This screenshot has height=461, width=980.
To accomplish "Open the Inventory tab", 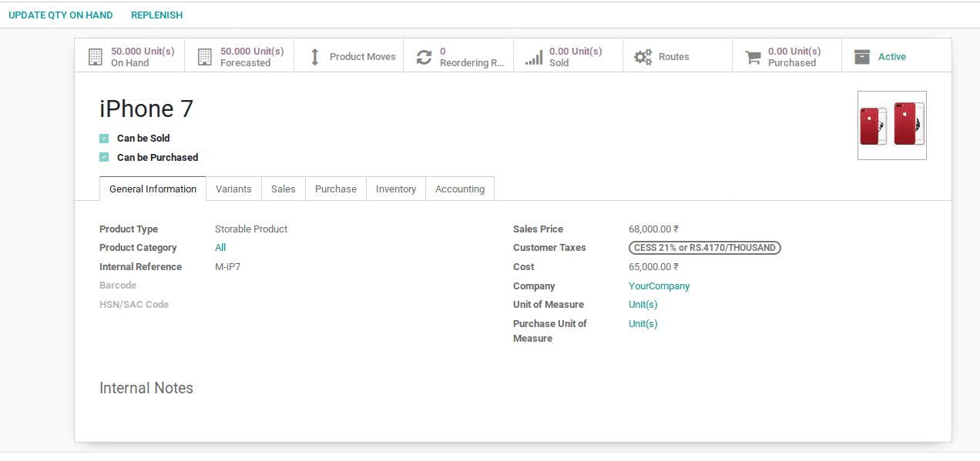I will click(x=396, y=189).
